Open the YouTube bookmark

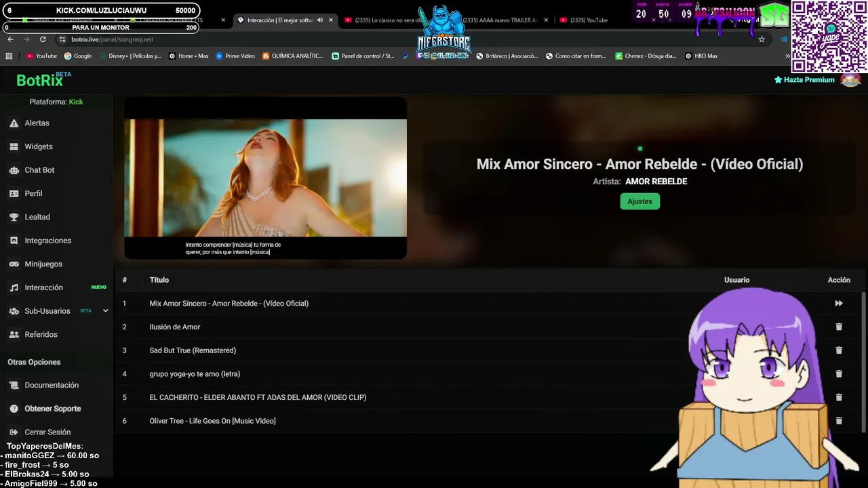click(x=41, y=56)
